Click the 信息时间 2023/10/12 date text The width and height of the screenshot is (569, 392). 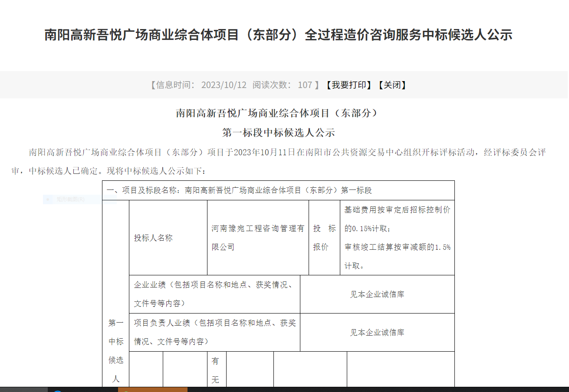(199, 85)
